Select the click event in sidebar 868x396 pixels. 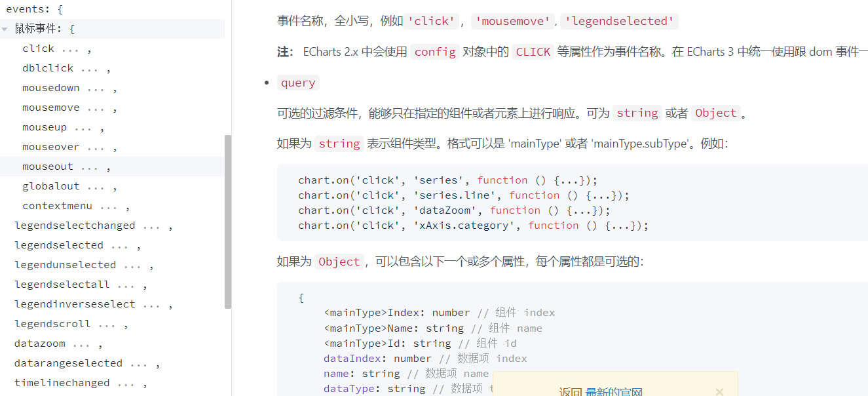[38, 49]
